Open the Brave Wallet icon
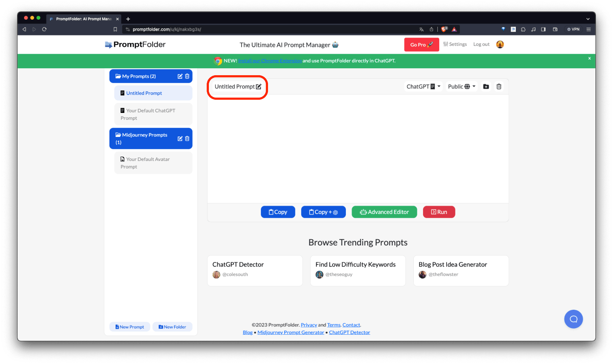This screenshot has height=364, width=613. [x=555, y=29]
